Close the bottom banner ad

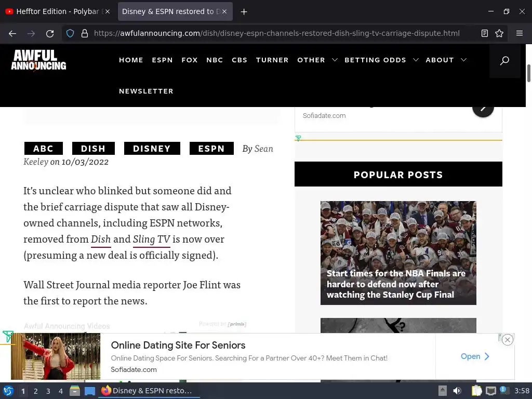coord(507,340)
